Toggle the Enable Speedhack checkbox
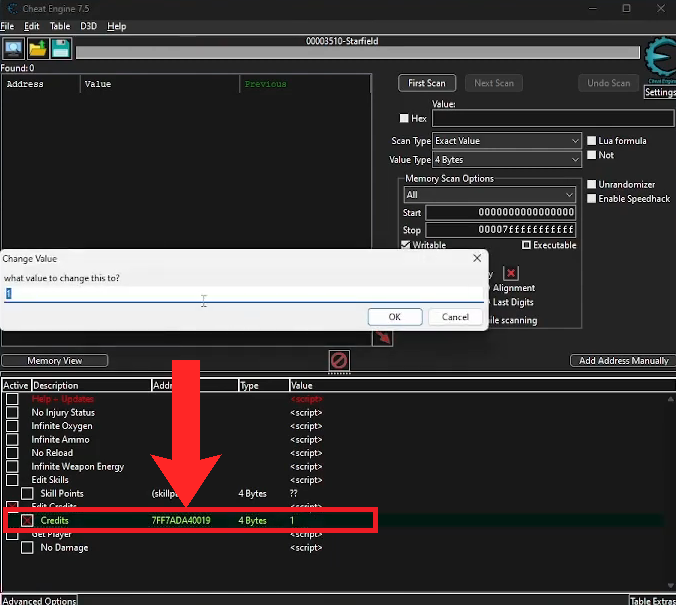Screen dimensions: 676x605 [591, 199]
